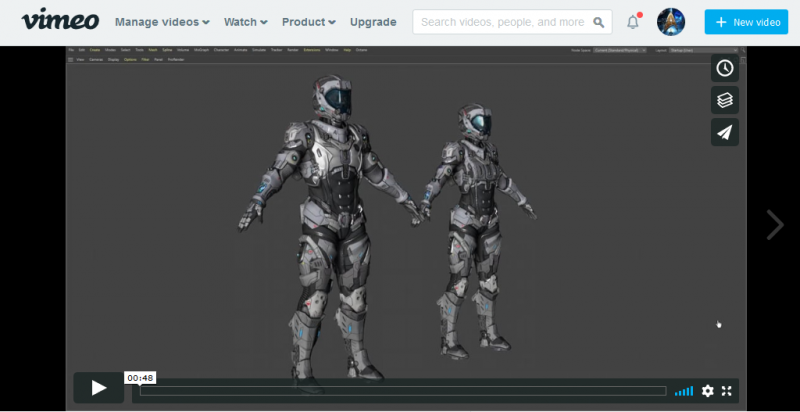Adjust the volume level bars
Viewport: 800px width, 412px height.
[x=684, y=391]
